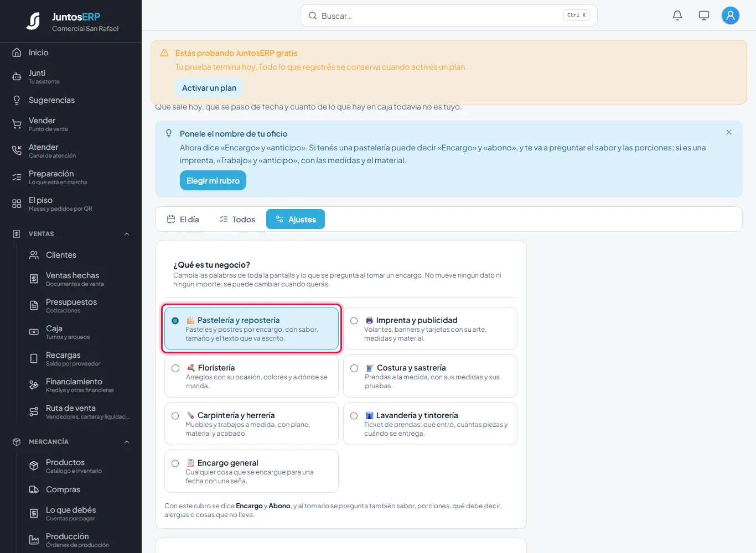
Task: Select Imprenta y publicidad radio option
Action: coord(354,321)
